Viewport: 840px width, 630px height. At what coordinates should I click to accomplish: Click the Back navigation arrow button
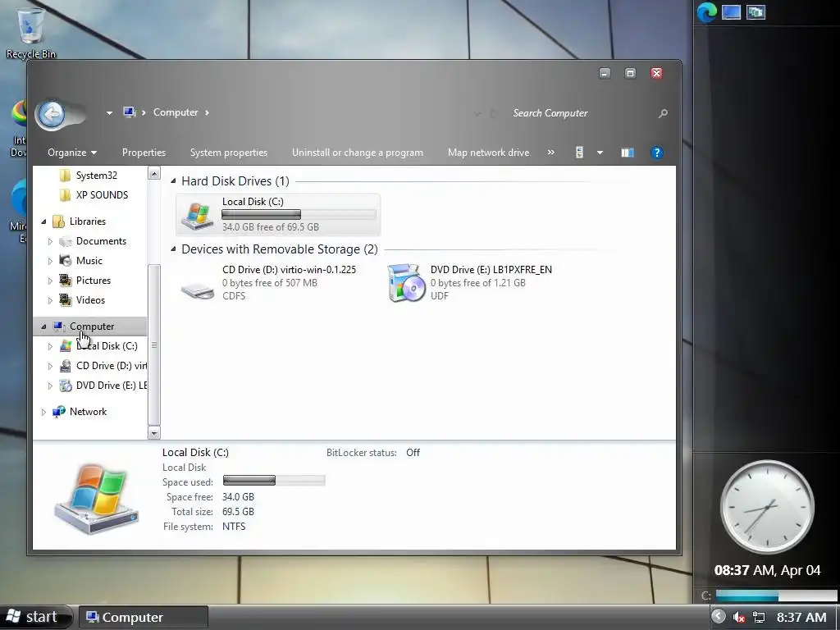(52, 113)
